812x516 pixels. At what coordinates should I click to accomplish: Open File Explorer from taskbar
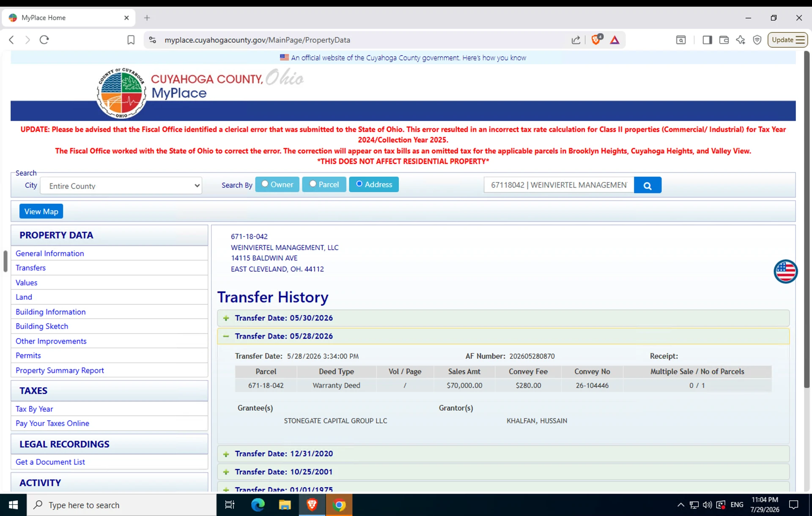click(x=285, y=505)
